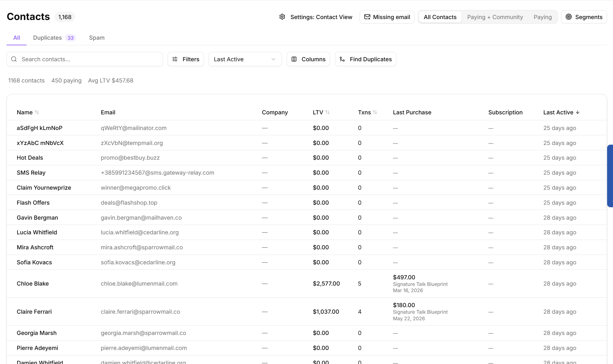Click the sliders icon on Filters
Viewport: 613px width, 364px height.
tap(175, 59)
